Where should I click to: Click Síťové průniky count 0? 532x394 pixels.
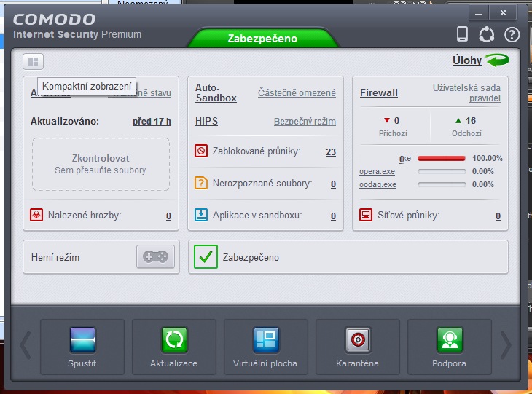pos(498,216)
